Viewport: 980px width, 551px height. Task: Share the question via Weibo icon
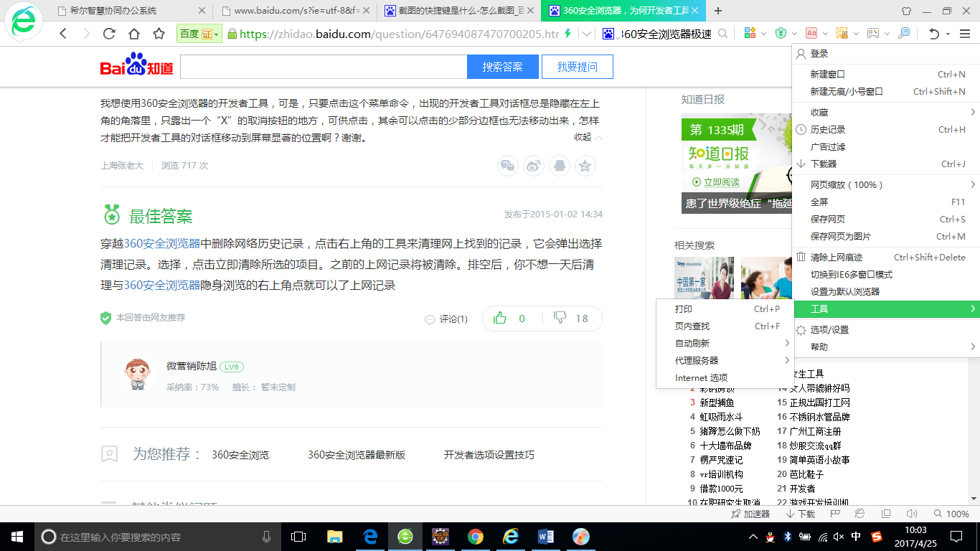[x=534, y=166]
